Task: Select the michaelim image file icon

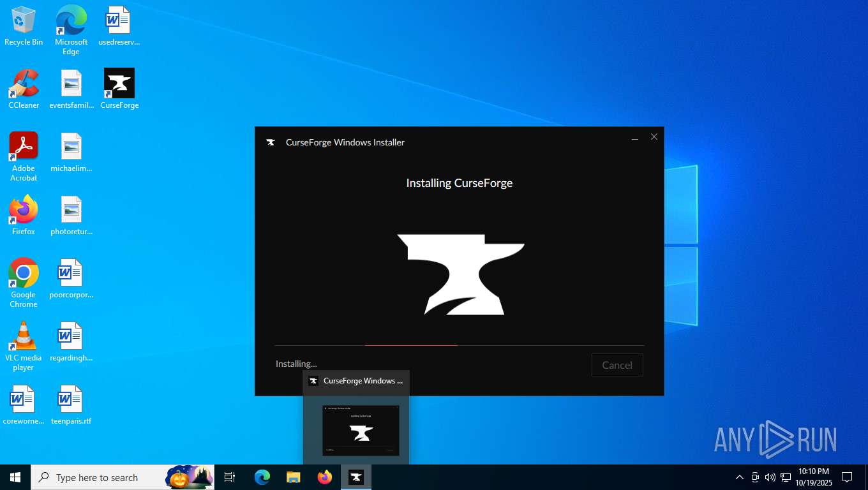Action: coord(71,152)
